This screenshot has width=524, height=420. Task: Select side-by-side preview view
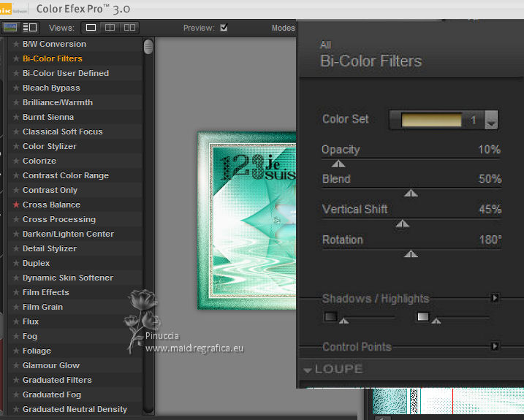129,28
